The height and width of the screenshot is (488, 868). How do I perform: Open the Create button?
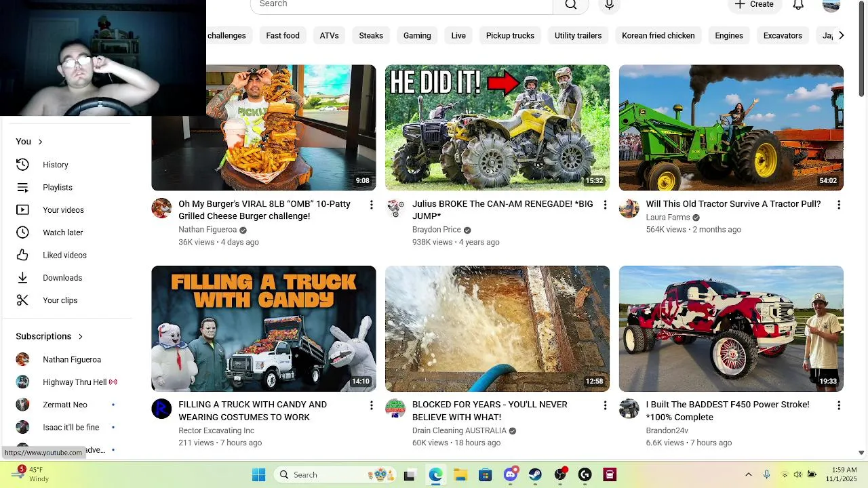(x=755, y=5)
